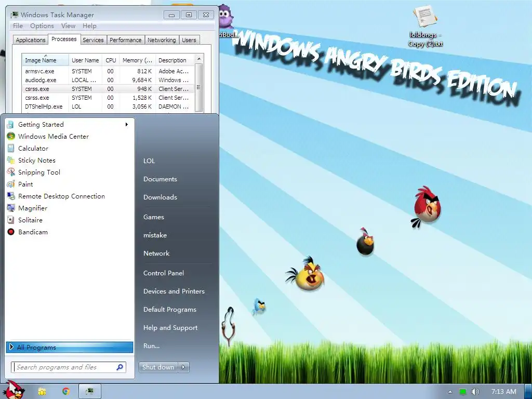Switch to the Services tab
532x399 pixels.
click(x=93, y=40)
